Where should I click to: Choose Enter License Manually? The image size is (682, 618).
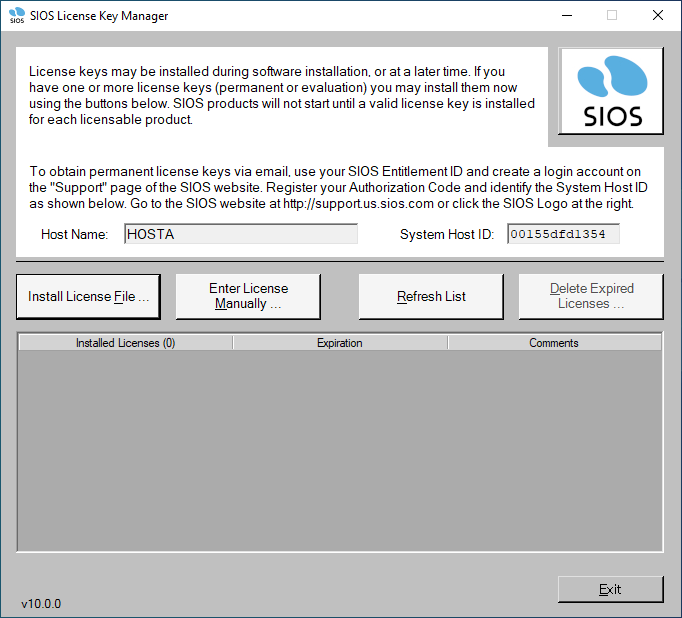[x=248, y=297]
